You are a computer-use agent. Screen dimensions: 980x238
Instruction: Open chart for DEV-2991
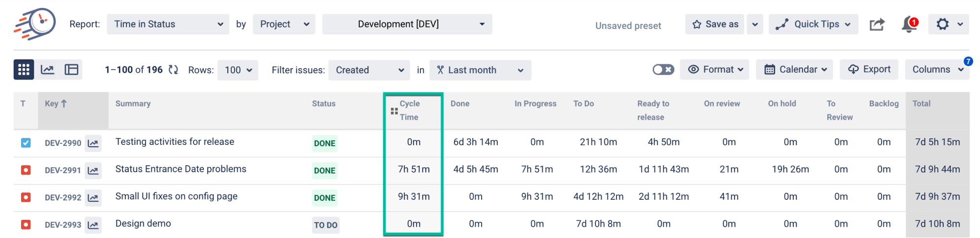(x=93, y=170)
